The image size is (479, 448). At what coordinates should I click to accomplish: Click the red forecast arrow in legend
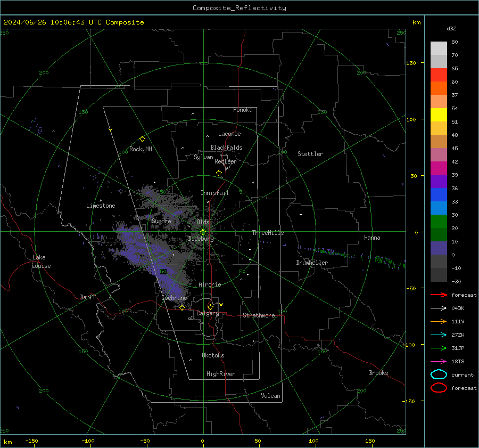pos(439,295)
